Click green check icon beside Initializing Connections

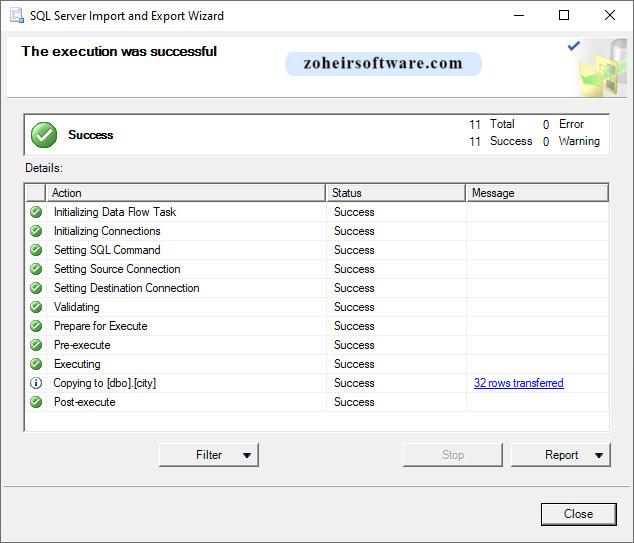pyautogui.click(x=36, y=231)
